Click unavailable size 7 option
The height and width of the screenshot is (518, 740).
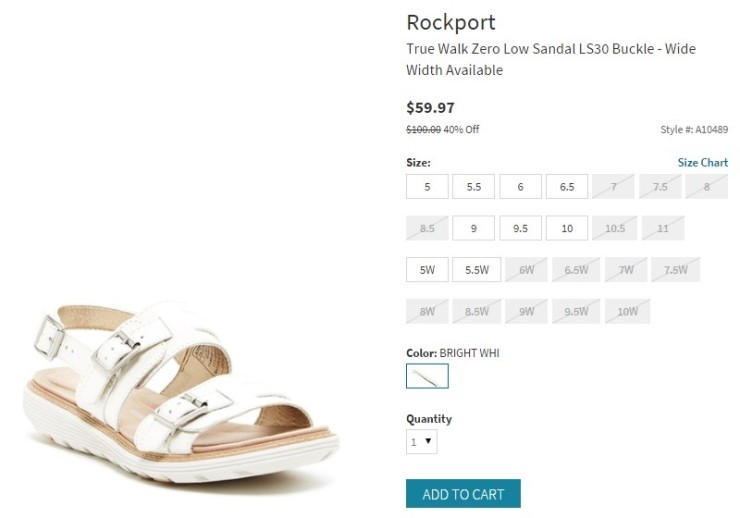(613, 187)
